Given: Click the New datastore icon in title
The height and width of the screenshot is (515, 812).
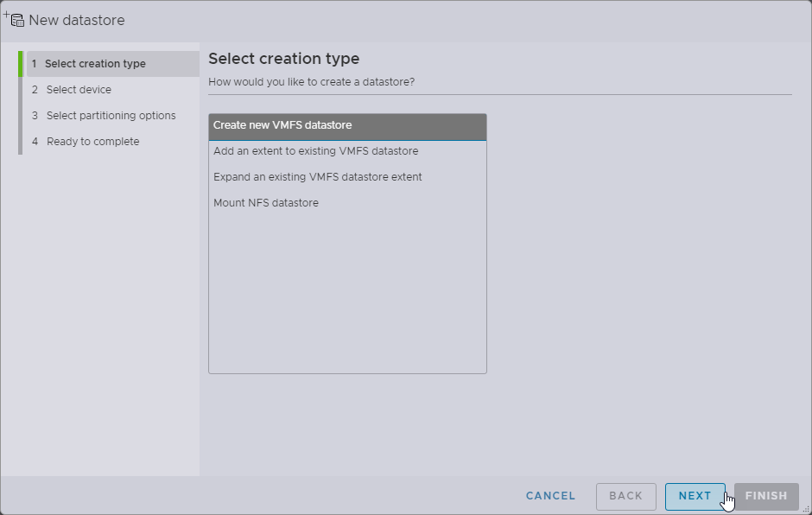Looking at the screenshot, I should (14, 19).
